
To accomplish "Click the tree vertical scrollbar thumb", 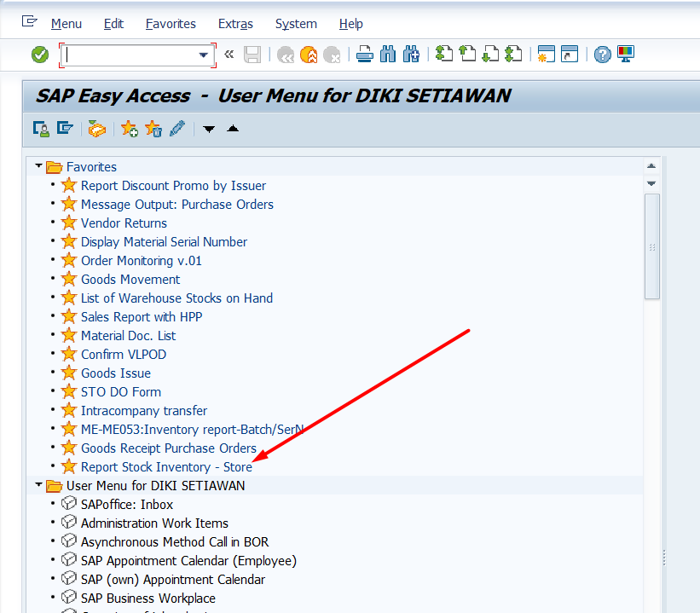I will click(651, 247).
